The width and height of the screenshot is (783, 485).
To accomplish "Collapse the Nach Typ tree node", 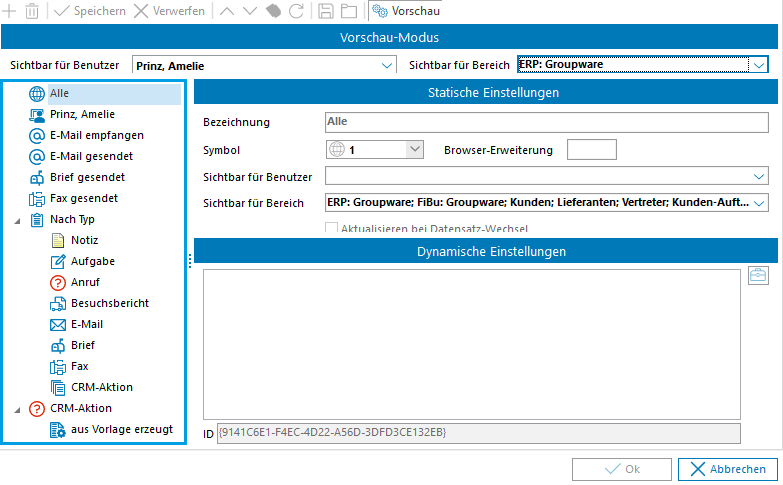I will tap(19, 220).
